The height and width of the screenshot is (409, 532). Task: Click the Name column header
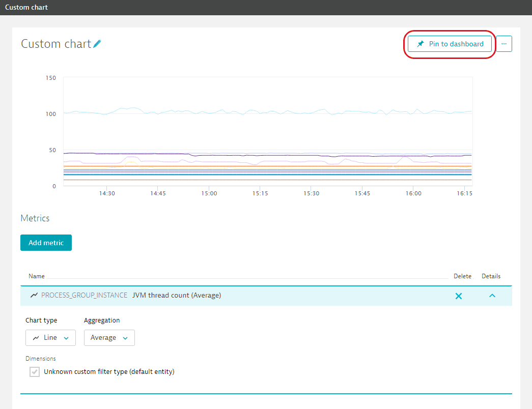click(37, 276)
